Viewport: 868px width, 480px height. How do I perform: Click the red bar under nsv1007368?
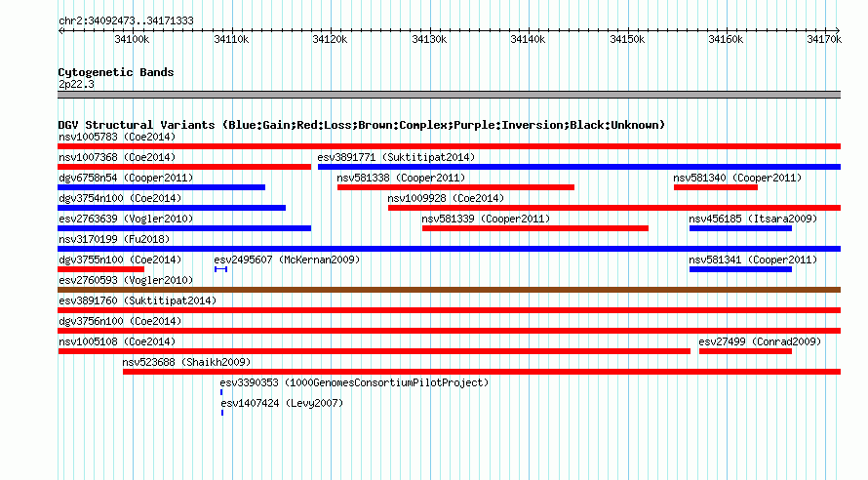[184, 167]
